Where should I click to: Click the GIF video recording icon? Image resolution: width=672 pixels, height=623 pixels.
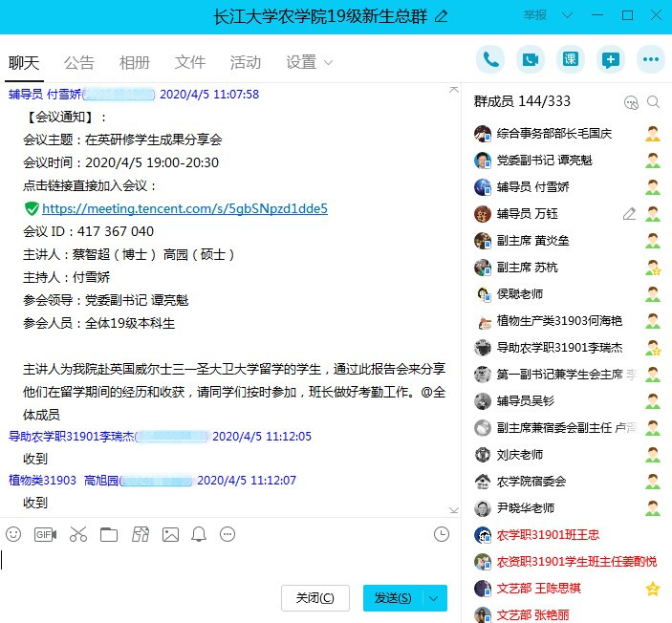(x=45, y=534)
